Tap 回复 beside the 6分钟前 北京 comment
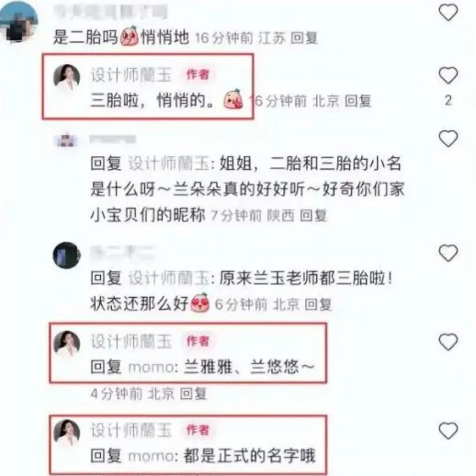 318,304
